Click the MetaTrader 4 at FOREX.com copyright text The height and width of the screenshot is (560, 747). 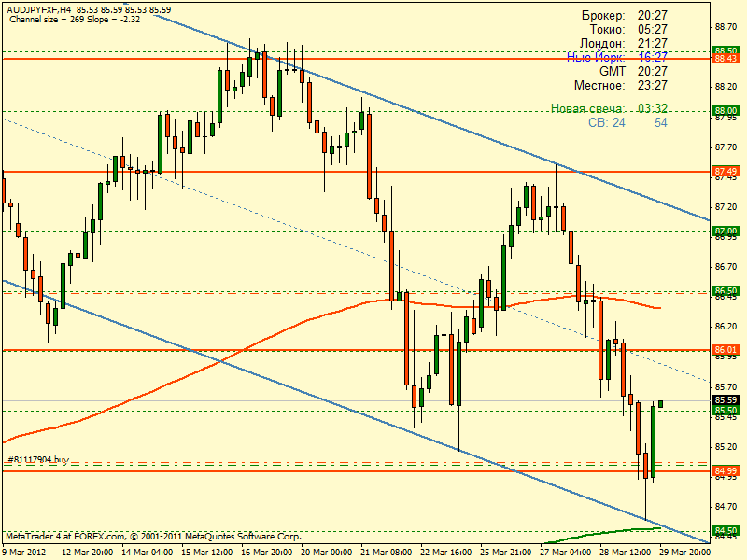(153, 536)
